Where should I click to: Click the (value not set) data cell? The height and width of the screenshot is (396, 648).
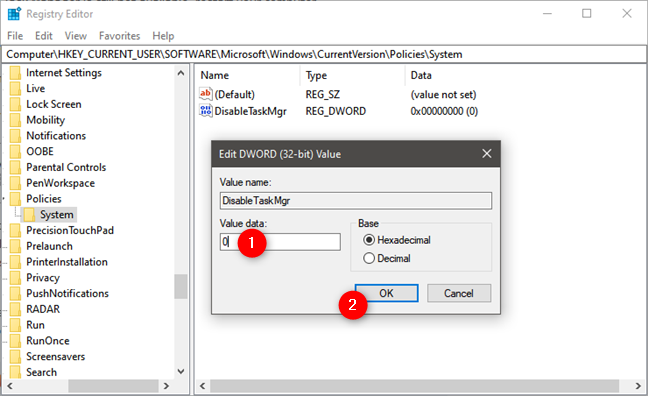tap(443, 94)
